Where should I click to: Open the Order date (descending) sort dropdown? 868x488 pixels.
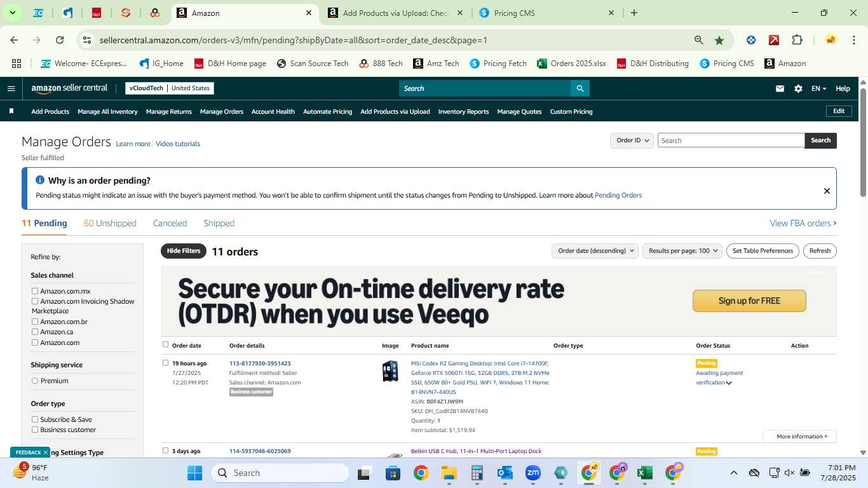coord(595,250)
